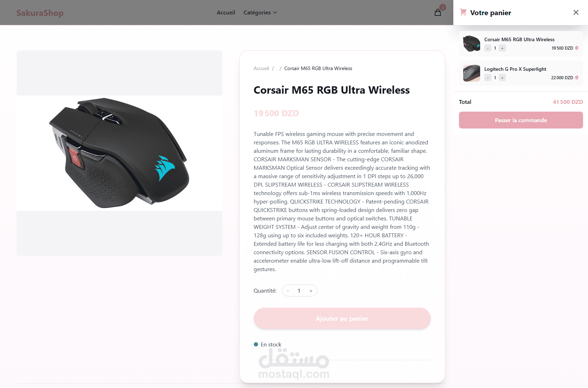The height and width of the screenshot is (388, 588).
Task: Click the Quantité number field
Action: pos(299,291)
